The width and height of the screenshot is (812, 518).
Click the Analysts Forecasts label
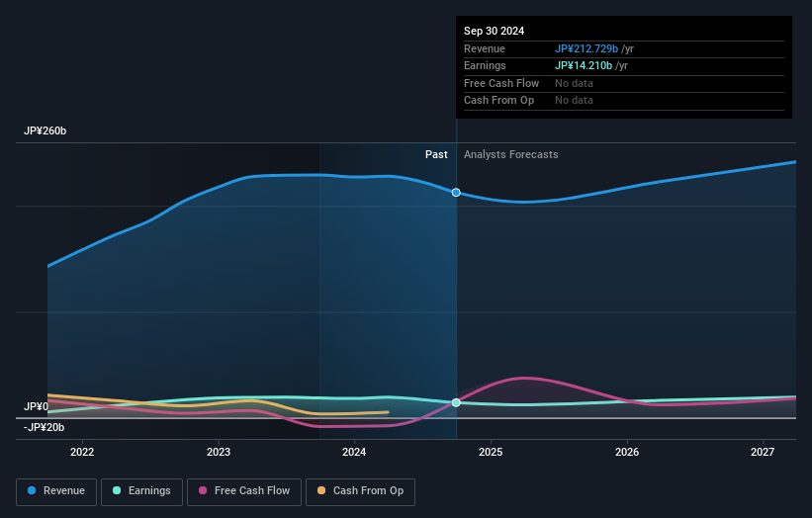pyautogui.click(x=511, y=154)
